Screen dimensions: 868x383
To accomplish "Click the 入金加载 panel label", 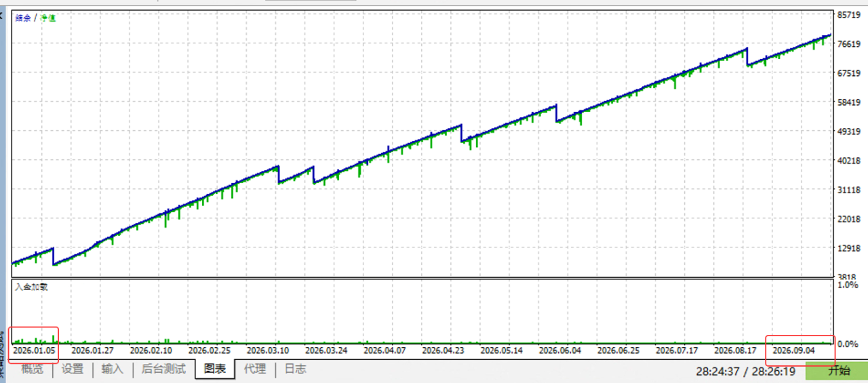I will click(31, 287).
